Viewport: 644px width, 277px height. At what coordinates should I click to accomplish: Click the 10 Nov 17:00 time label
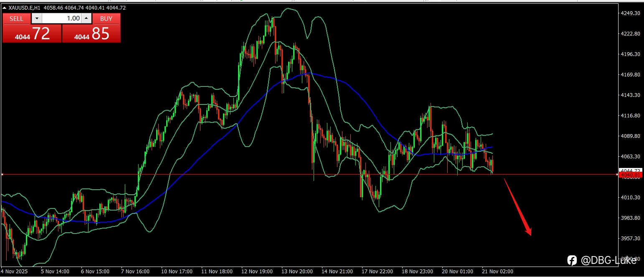click(x=177, y=272)
